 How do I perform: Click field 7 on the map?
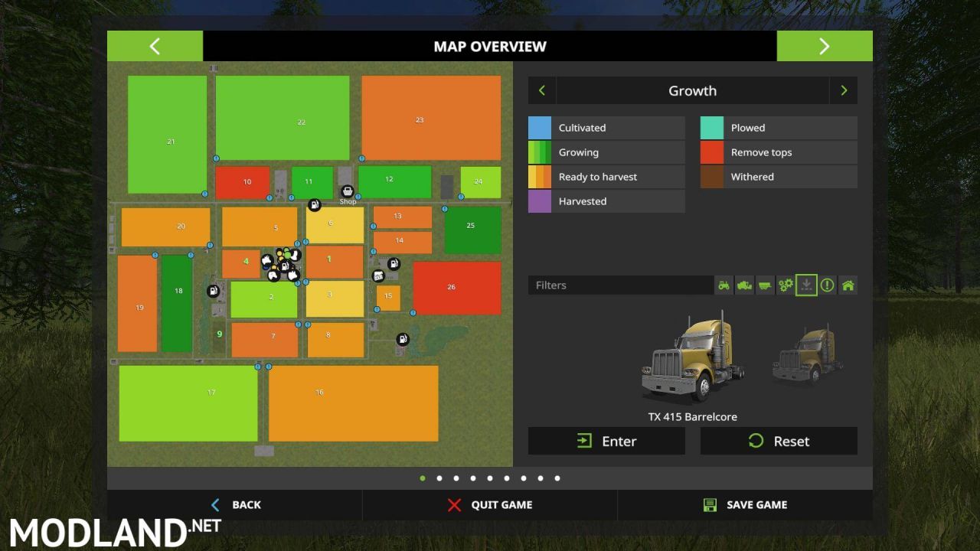[265, 340]
